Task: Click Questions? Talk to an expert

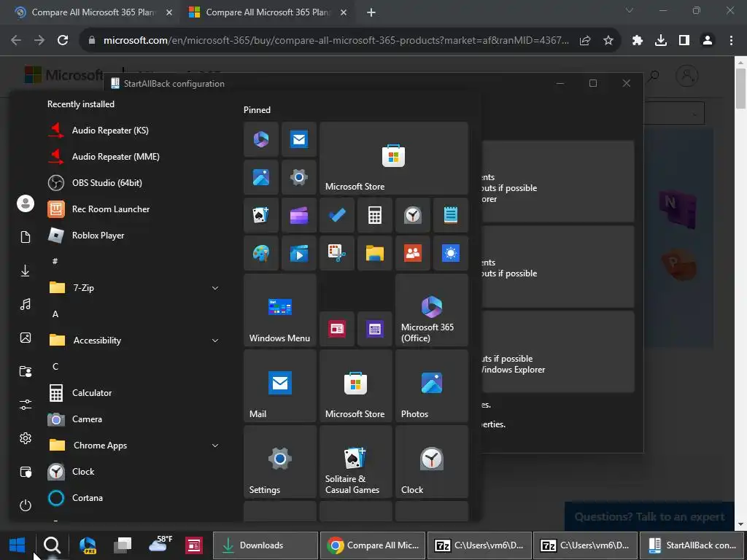Action: [x=650, y=517]
